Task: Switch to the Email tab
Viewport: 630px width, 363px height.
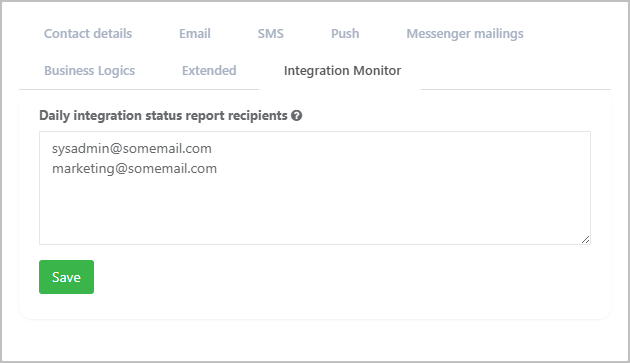Action: [x=195, y=33]
